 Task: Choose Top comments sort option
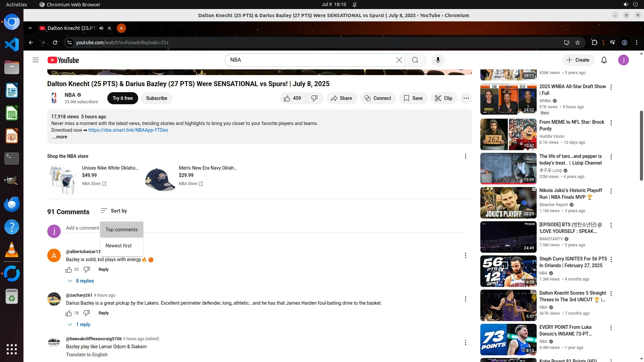(121, 230)
